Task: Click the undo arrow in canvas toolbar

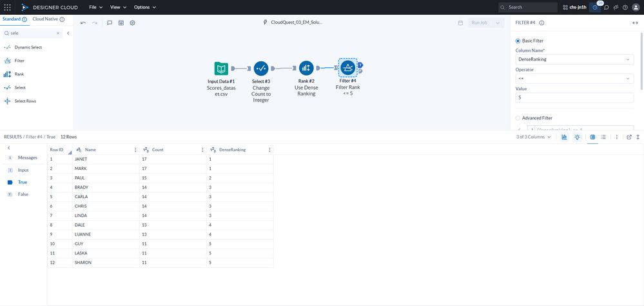Action: pos(83,23)
